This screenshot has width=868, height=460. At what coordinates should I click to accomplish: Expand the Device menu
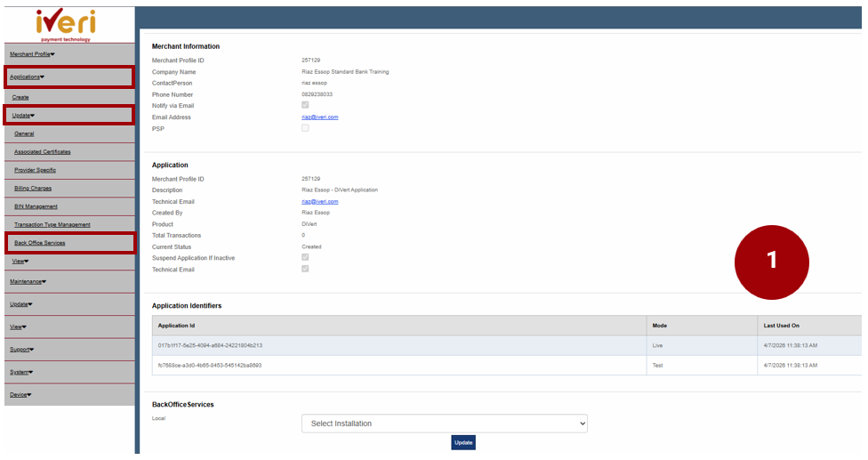coord(20,395)
